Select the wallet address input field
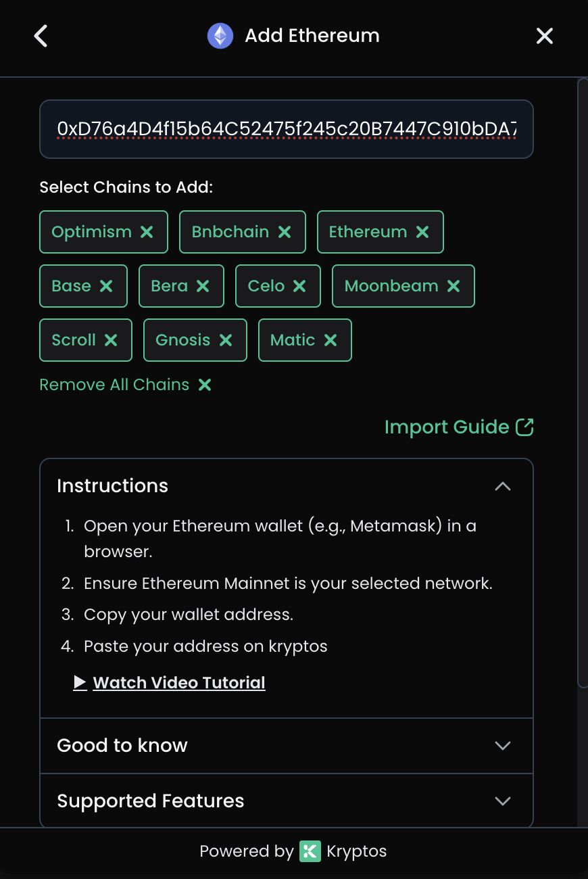Viewport: 588px width, 879px height. click(287, 128)
